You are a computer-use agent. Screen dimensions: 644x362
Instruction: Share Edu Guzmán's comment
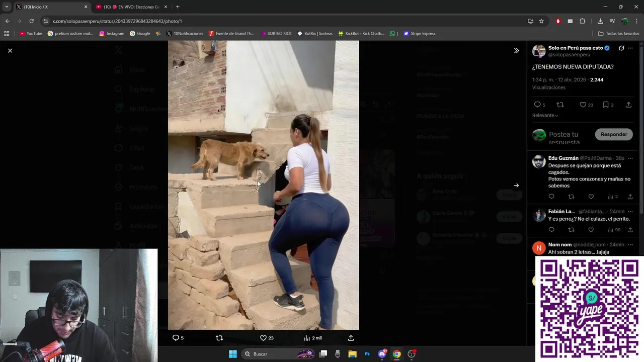point(630,197)
